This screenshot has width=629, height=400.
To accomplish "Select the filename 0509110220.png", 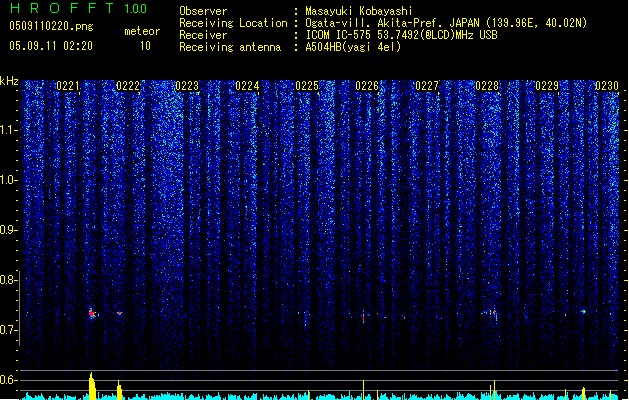I will coord(51,26).
